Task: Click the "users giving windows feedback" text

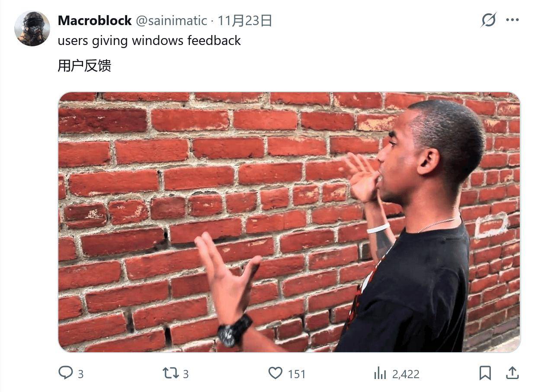Action: pos(149,41)
